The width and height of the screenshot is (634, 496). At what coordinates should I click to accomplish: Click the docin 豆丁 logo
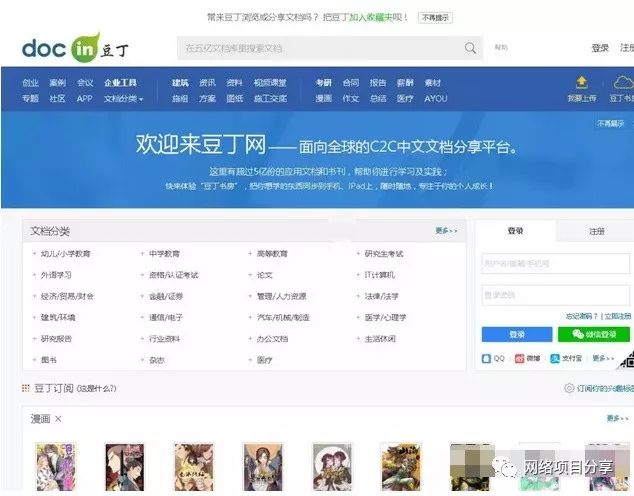tap(75, 48)
